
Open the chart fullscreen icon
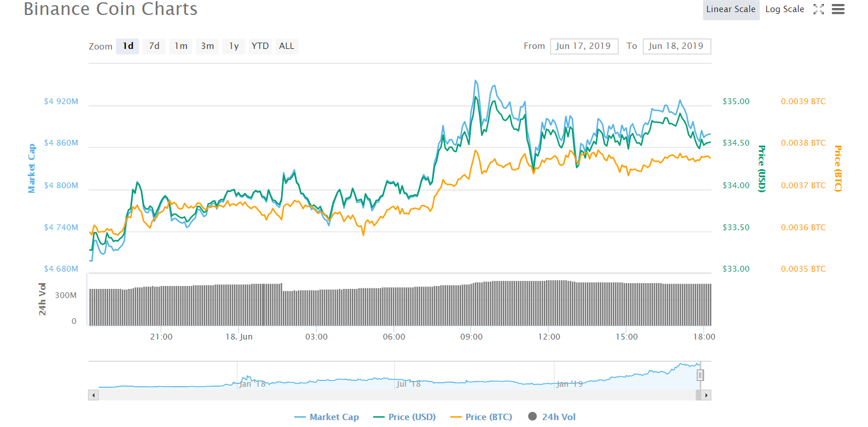(x=819, y=9)
